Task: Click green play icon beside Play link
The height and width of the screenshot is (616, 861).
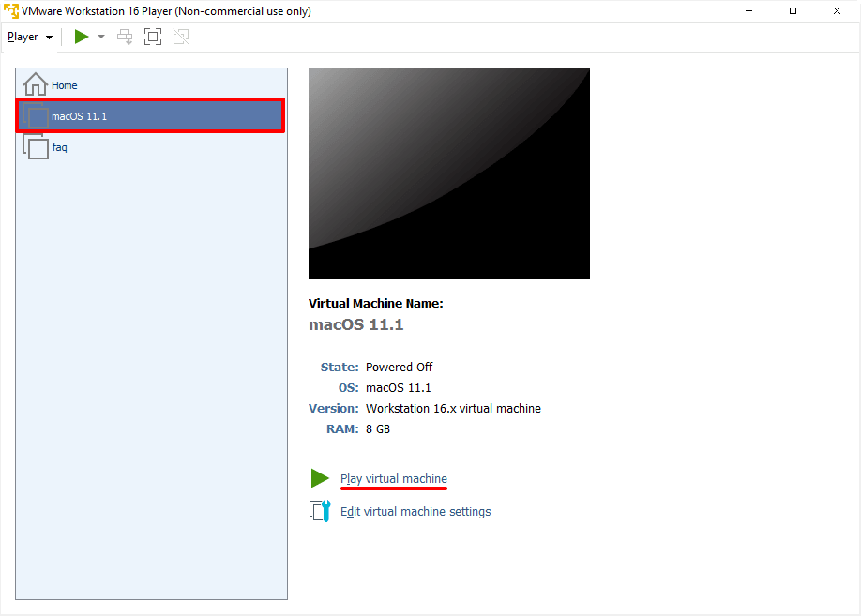Action: pos(320,478)
